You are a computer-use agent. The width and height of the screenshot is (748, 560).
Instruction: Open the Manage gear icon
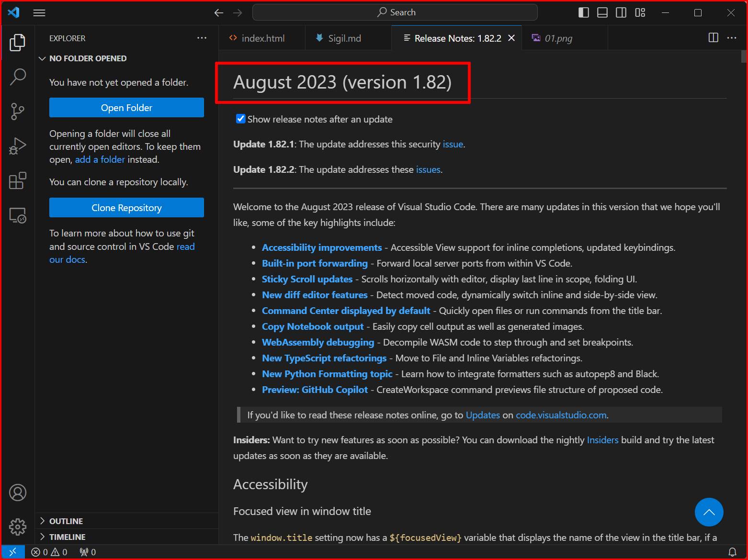(x=18, y=527)
